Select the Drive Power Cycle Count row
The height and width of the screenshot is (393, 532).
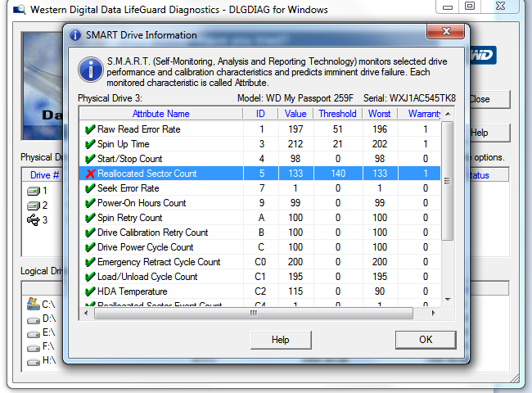click(260, 247)
